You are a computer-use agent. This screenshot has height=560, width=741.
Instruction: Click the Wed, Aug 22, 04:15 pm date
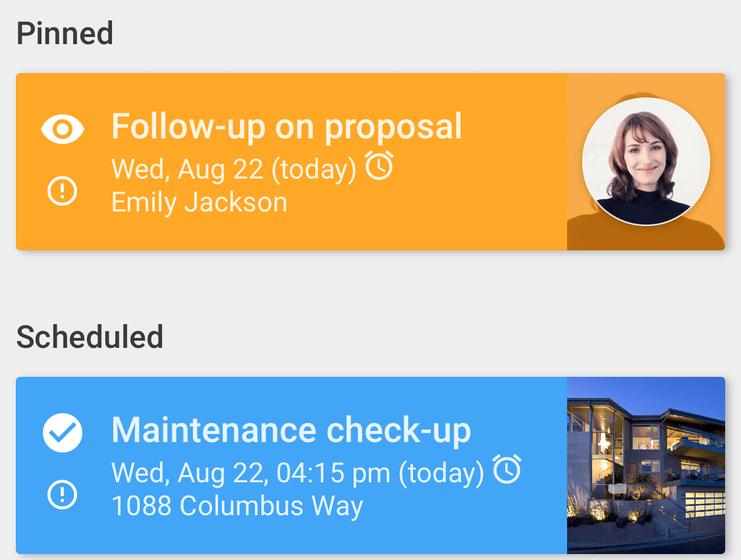[298, 473]
